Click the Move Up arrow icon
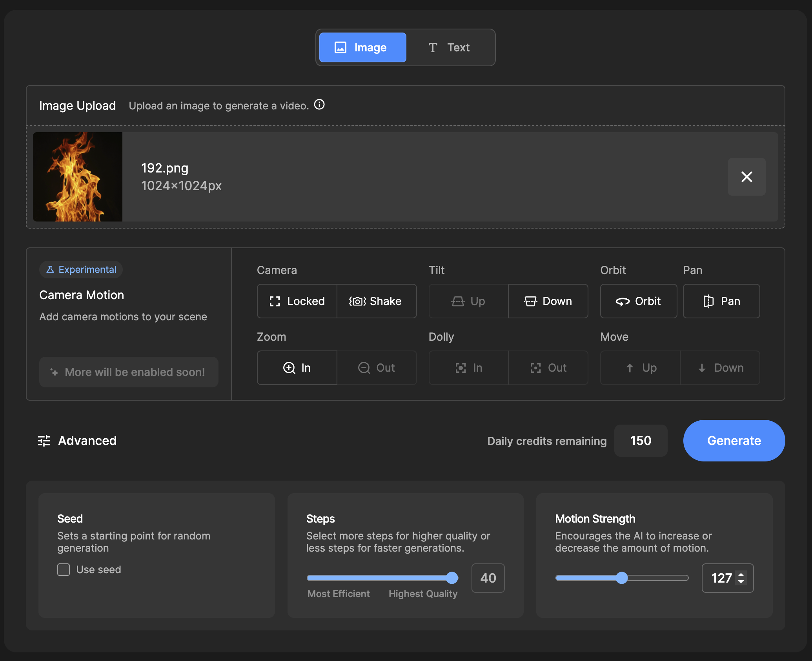Viewport: 812px width, 661px height. tap(630, 368)
